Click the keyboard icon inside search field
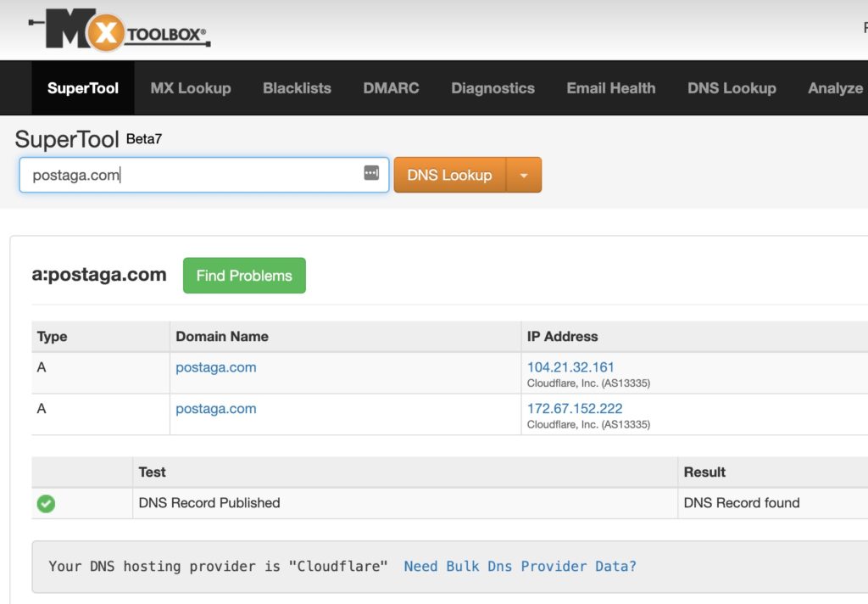Image resolution: width=868 pixels, height=604 pixels. 371,173
